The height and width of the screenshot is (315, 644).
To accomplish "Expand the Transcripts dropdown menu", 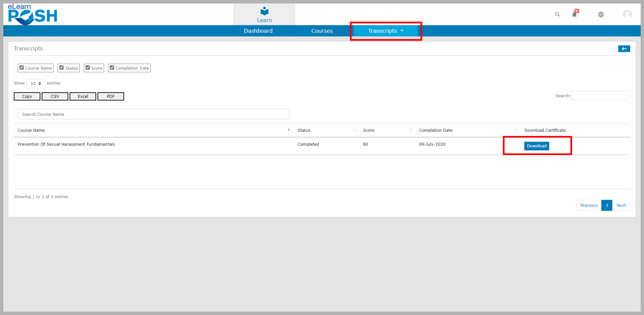I will 386,31.
